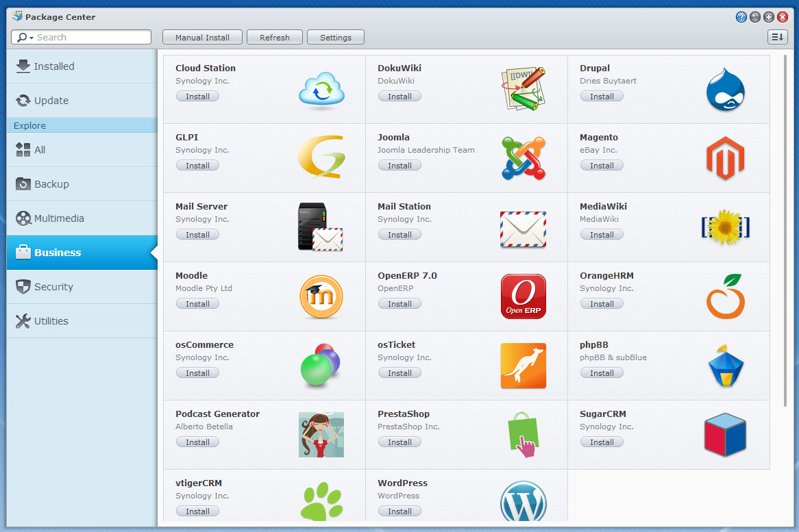Install the osTicket package
The image size is (799, 532).
coord(399,373)
